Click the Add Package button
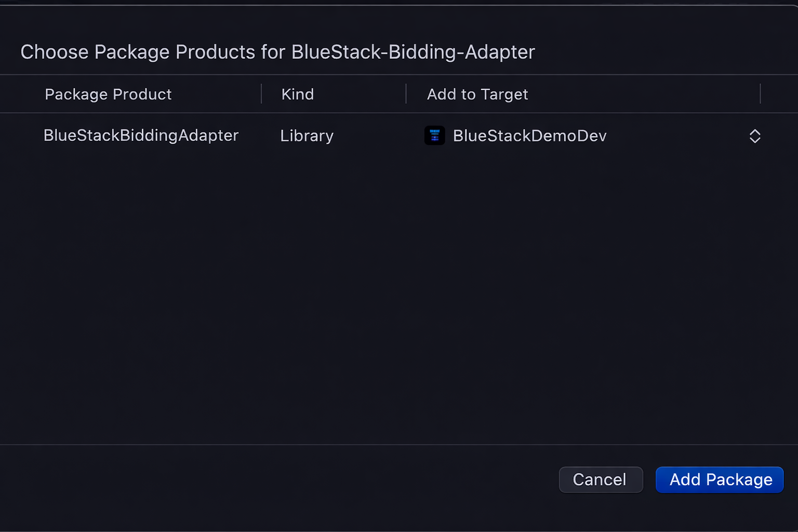 (719, 480)
